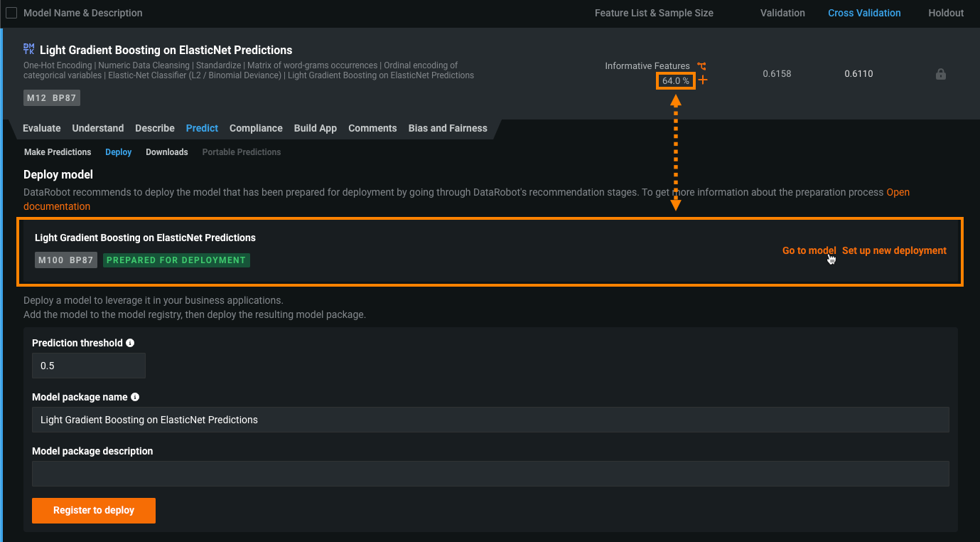980x542 pixels.
Task: Open the Evaluate tab
Action: [42, 128]
